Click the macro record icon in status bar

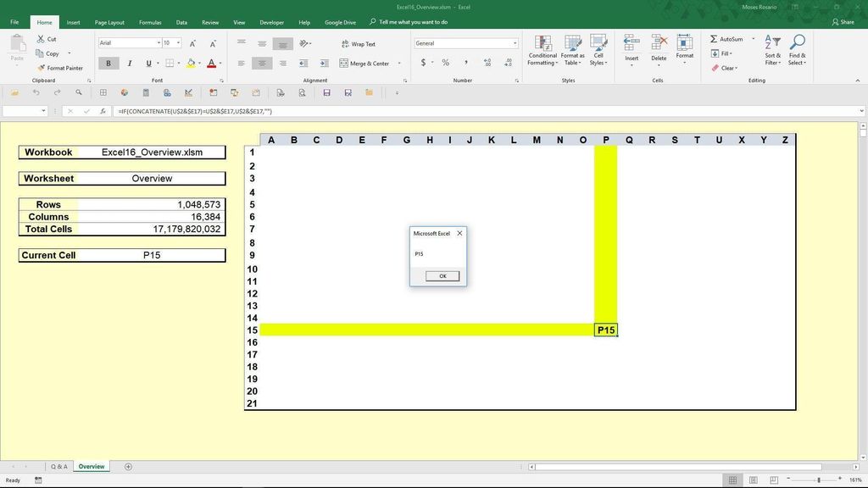pyautogui.click(x=38, y=480)
